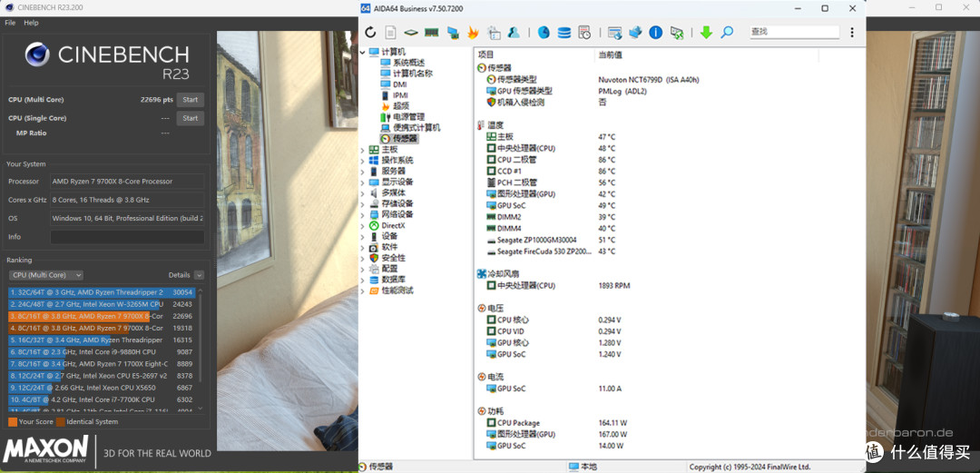Click the calendar clock toolbar icon
This screenshot has width=980, height=473.
[x=584, y=33]
